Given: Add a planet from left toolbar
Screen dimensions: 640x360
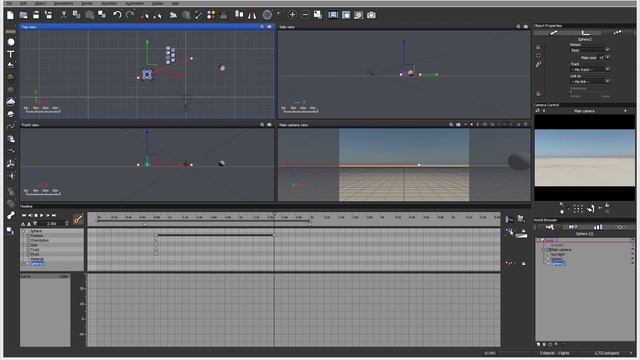Looking at the screenshot, I should [x=11, y=114].
